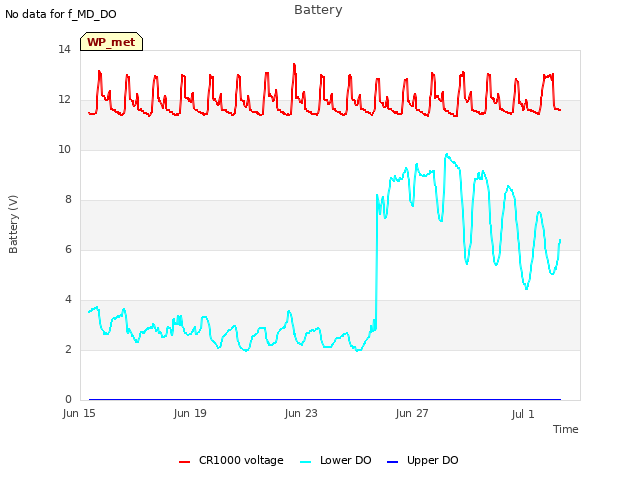The height and width of the screenshot is (480, 640).
Task: Click the Jul 1 x-axis tick label
Action: point(523,414)
